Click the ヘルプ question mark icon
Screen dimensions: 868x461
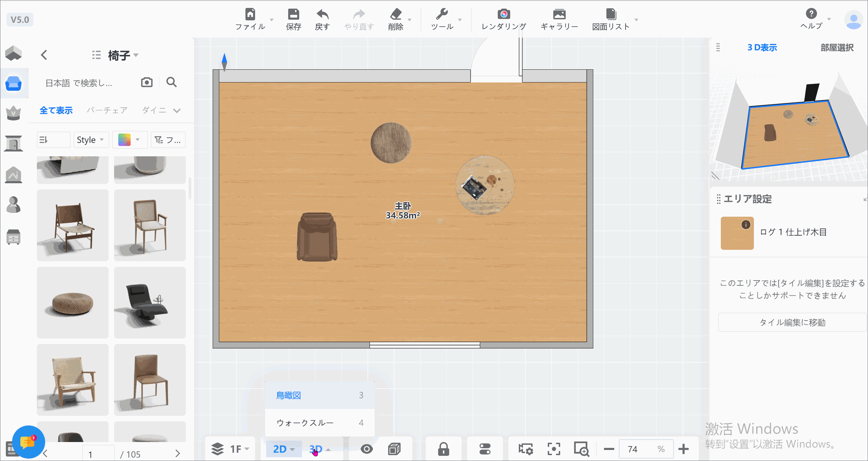pyautogui.click(x=811, y=14)
